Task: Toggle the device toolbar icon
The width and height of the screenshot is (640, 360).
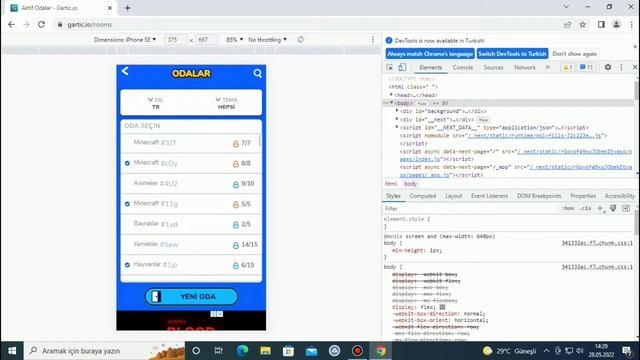Action: pos(402,67)
